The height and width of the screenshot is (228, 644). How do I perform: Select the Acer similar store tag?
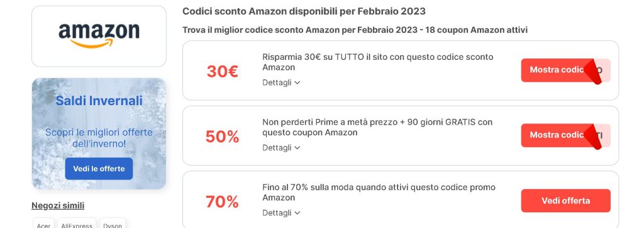coord(43,224)
